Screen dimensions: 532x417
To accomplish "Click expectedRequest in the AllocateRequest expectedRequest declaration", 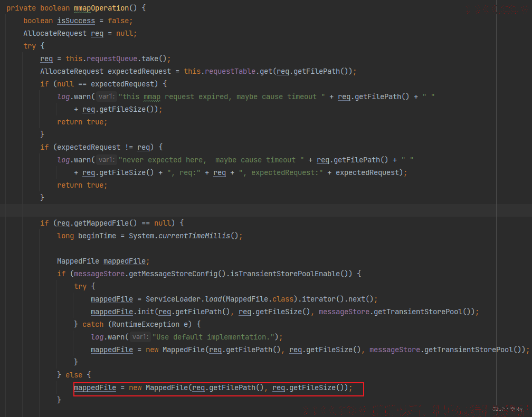I will point(139,71).
